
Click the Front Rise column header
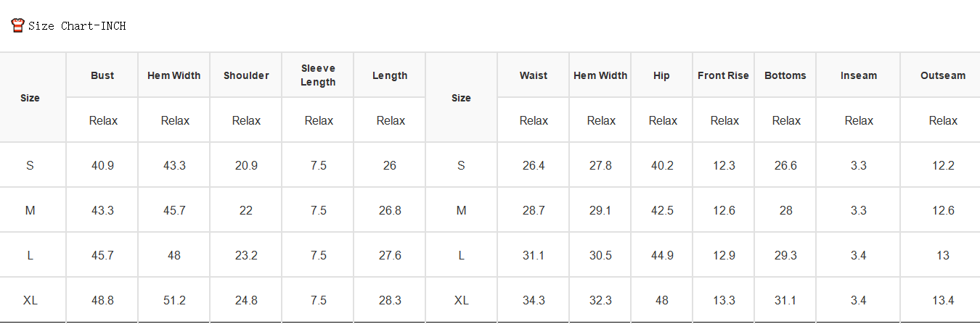[723, 75]
